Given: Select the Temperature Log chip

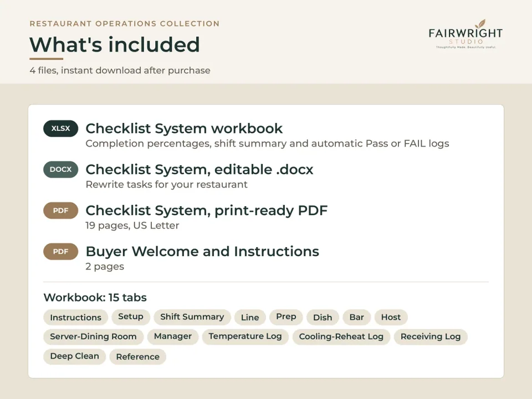Looking at the screenshot, I should pyautogui.click(x=245, y=336).
